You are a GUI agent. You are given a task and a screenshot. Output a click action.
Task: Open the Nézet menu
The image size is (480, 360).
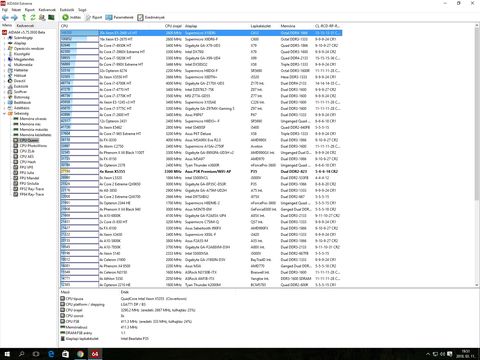point(16,10)
